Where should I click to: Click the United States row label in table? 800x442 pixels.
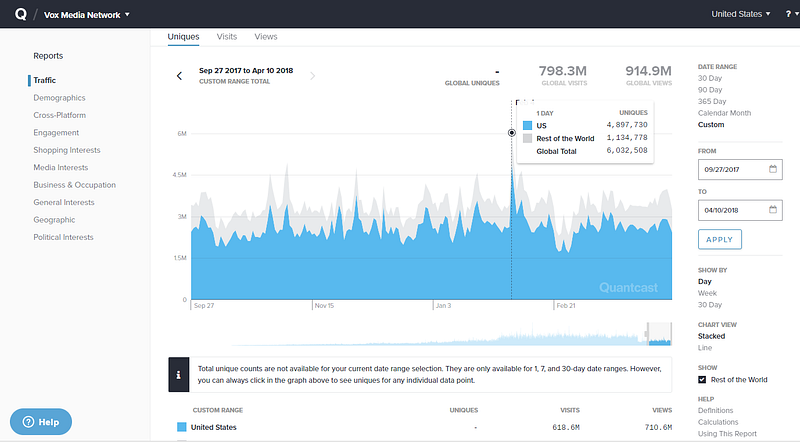coord(213,427)
